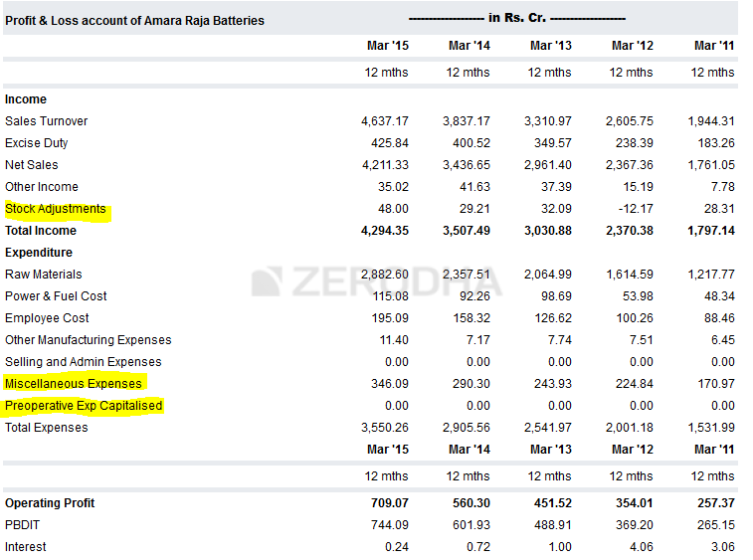Click Operating Profit value 451.52
Screen dimensions: 753x560
553,503
